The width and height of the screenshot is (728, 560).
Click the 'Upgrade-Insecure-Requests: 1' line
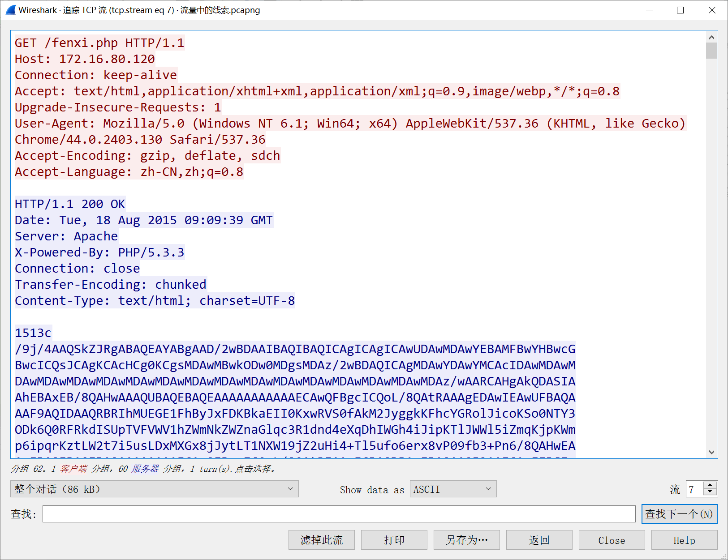pos(118,107)
